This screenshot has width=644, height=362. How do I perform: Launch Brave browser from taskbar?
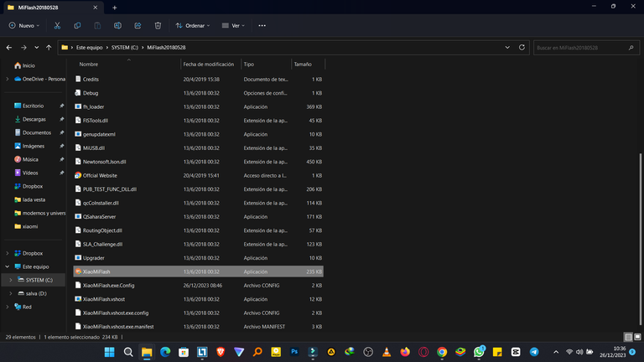221,352
